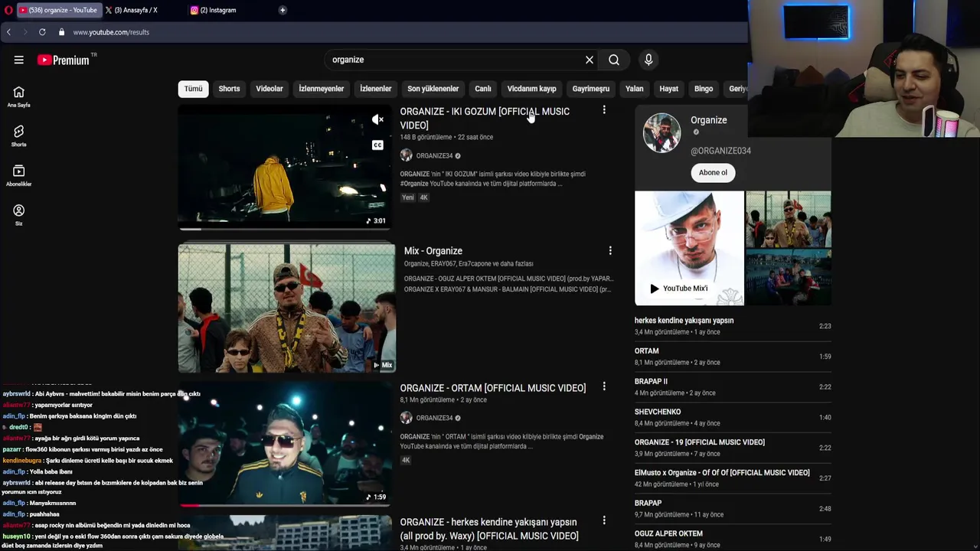Open ORGANIZE34 channel avatar under ORTAM
Viewport: 980px width, 551px height.
(407, 418)
